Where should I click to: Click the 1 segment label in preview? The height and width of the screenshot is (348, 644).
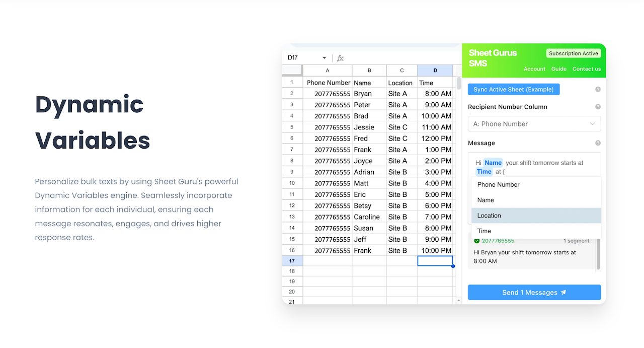[x=576, y=241]
